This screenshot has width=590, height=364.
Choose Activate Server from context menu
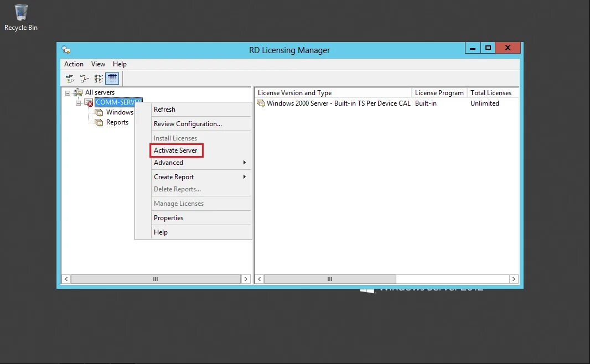[x=177, y=150]
